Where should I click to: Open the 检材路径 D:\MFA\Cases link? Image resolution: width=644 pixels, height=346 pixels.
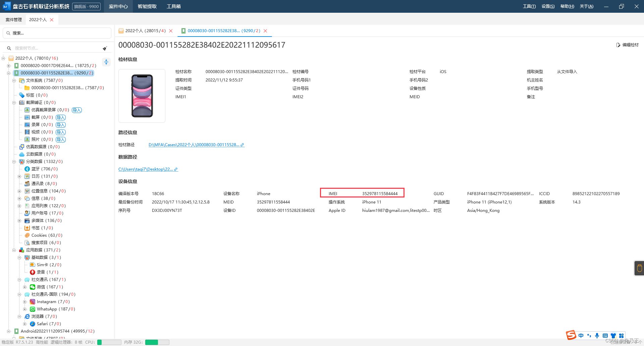pyautogui.click(x=196, y=145)
